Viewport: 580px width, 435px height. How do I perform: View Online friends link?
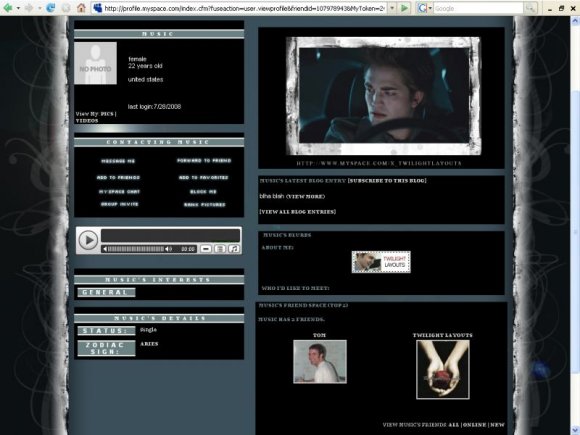coord(475,425)
